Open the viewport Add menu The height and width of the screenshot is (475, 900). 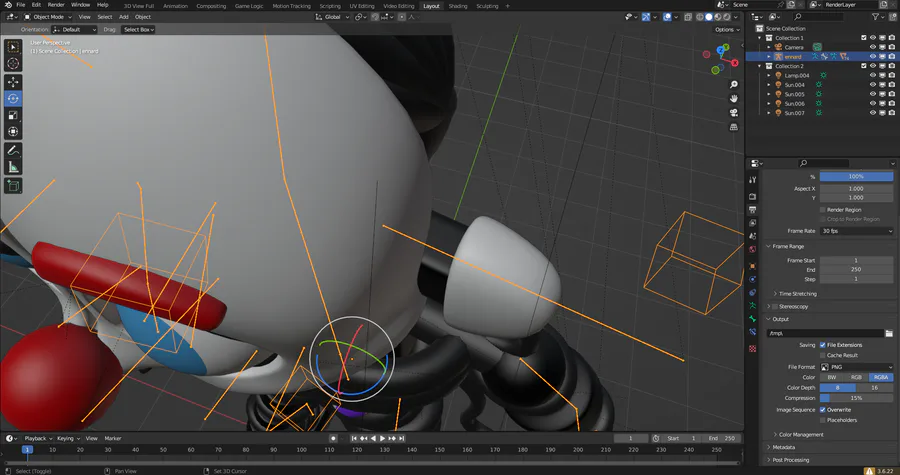click(123, 17)
